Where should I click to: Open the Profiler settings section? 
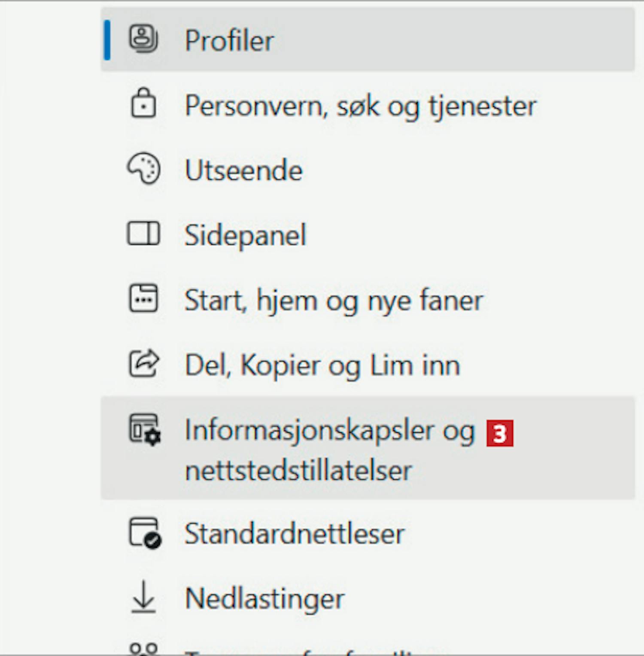coord(229,41)
